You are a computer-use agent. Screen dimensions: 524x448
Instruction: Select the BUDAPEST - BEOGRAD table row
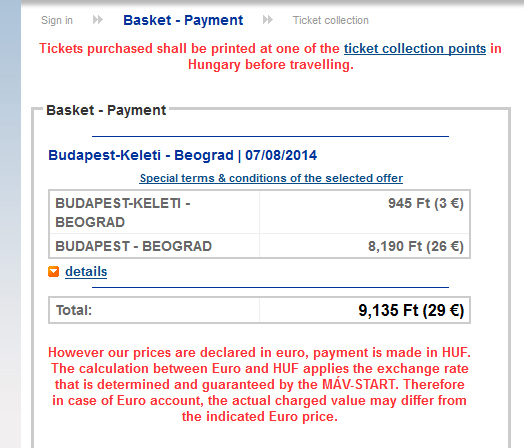click(x=259, y=246)
